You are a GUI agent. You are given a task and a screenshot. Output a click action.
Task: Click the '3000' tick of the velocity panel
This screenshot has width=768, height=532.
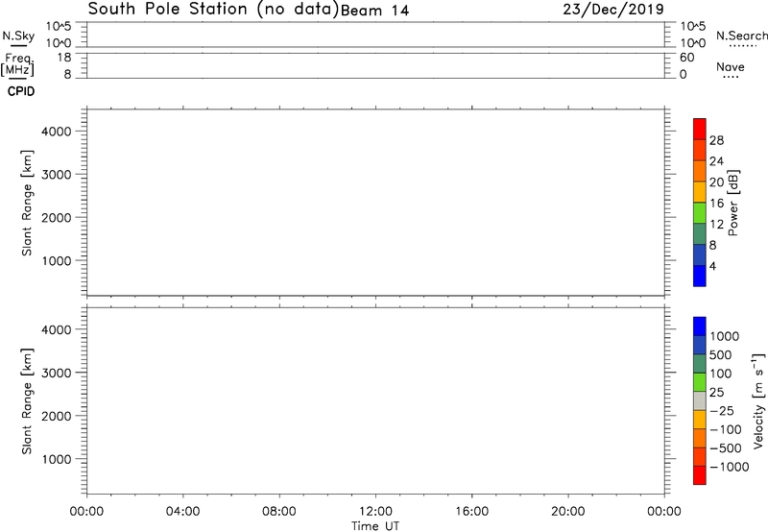click(57, 373)
